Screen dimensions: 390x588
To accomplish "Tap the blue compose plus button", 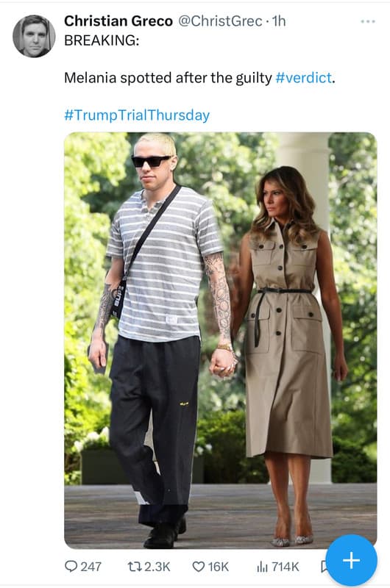I will tap(351, 560).
